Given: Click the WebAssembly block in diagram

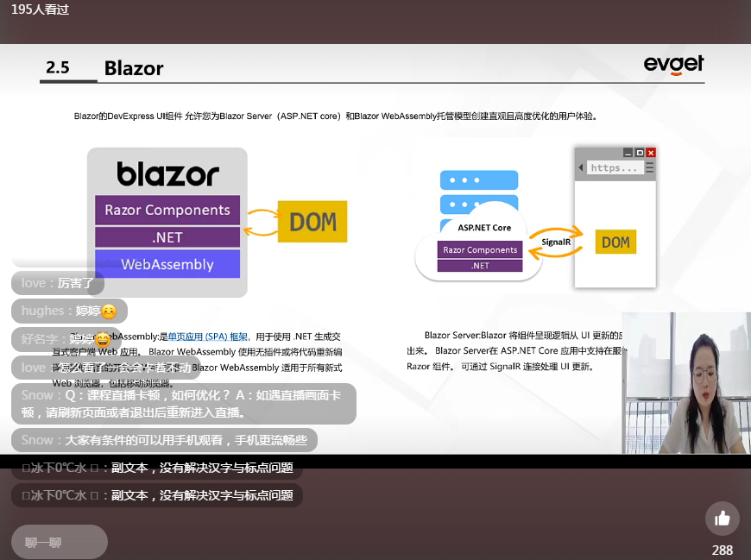Looking at the screenshot, I should click(167, 264).
